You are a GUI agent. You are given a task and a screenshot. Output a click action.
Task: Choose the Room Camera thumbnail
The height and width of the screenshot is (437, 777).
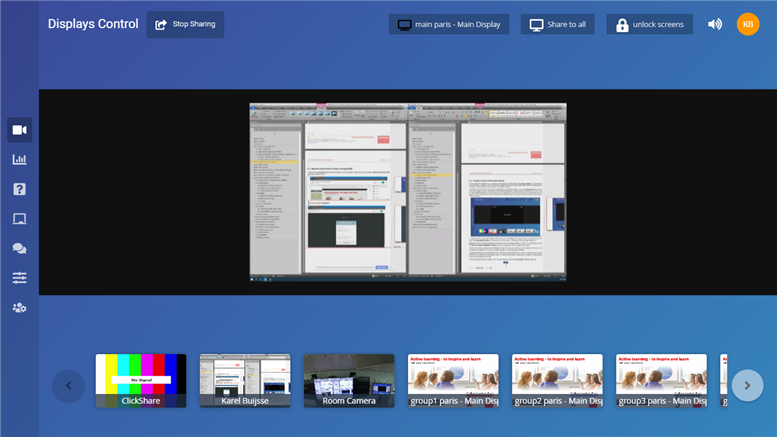pyautogui.click(x=349, y=380)
